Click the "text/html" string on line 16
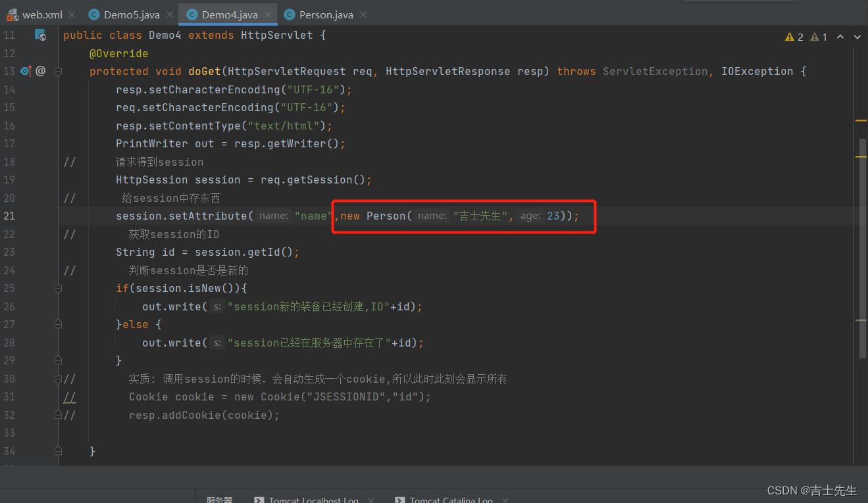The width and height of the screenshot is (868, 503). tap(284, 126)
